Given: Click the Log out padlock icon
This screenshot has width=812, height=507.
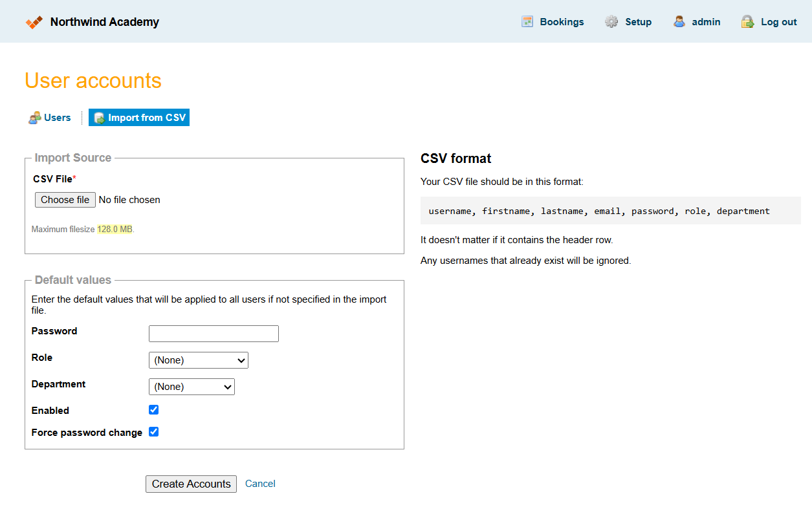Looking at the screenshot, I should (747, 22).
